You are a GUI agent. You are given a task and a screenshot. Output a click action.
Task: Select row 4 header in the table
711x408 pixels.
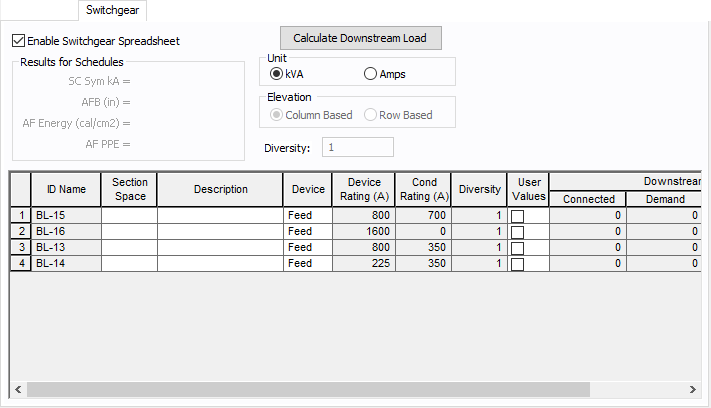pyautogui.click(x=21, y=263)
